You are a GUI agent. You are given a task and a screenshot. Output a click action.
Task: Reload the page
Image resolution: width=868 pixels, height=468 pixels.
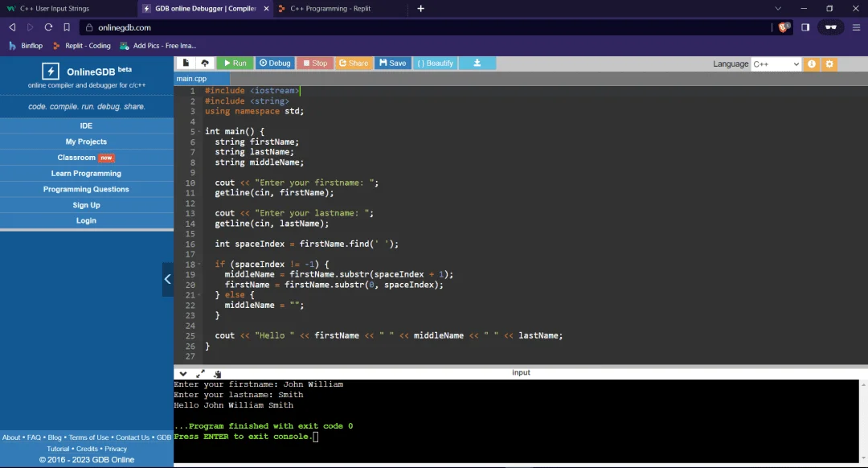click(x=49, y=27)
